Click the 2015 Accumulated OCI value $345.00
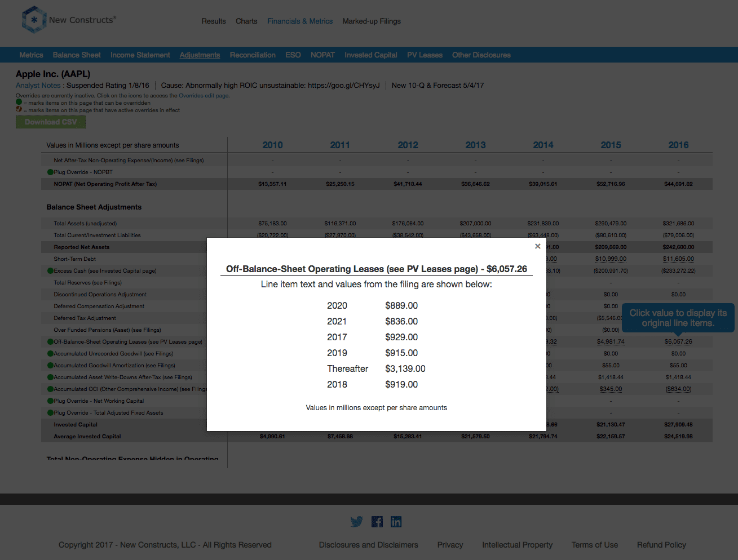Image resolution: width=738 pixels, height=560 pixels. tap(611, 389)
